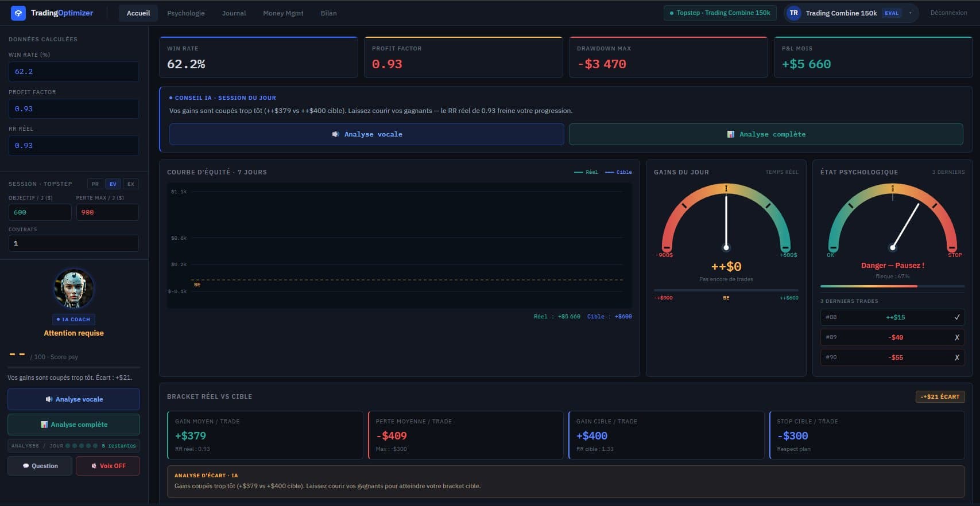This screenshot has width=980, height=506.
Task: Click the Contrats input field
Action: tap(73, 243)
